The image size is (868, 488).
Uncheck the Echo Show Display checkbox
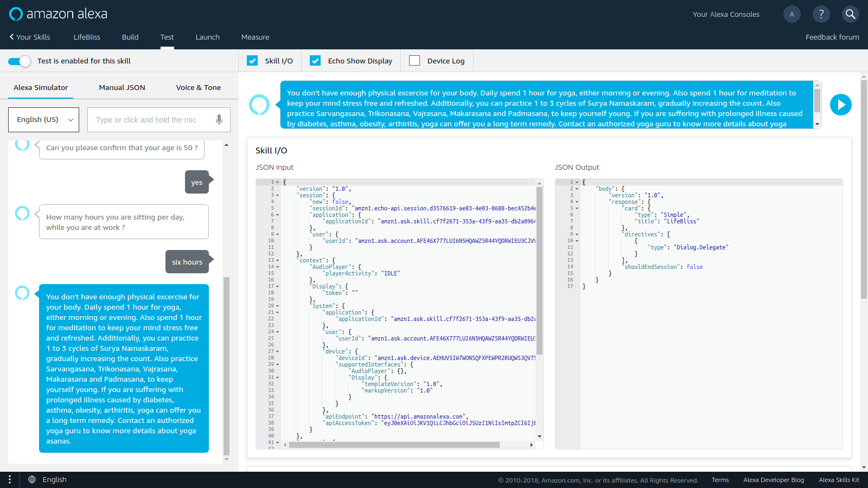click(315, 61)
